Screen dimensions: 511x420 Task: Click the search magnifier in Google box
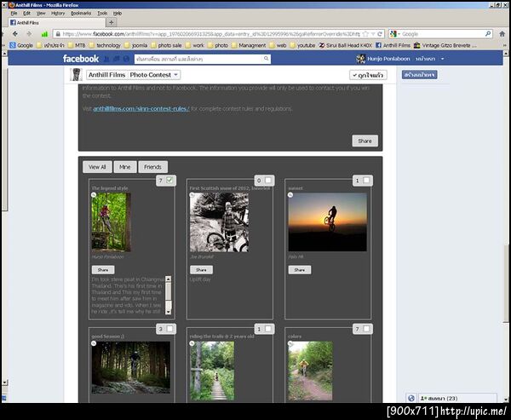pos(488,33)
